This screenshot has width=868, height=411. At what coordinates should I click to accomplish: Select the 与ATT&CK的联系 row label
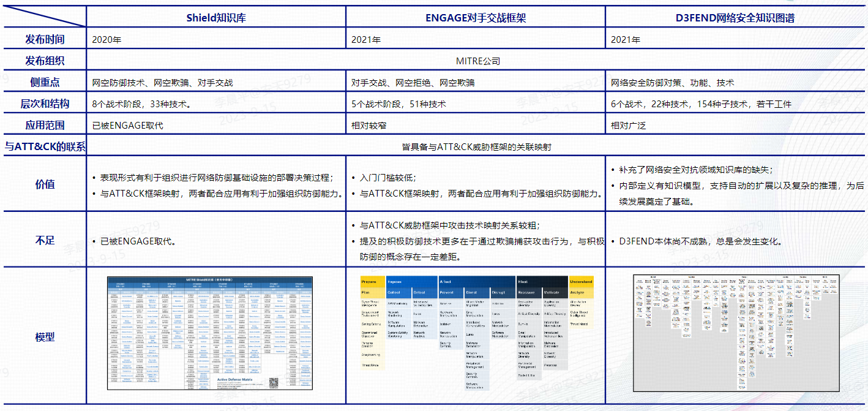click(x=45, y=146)
